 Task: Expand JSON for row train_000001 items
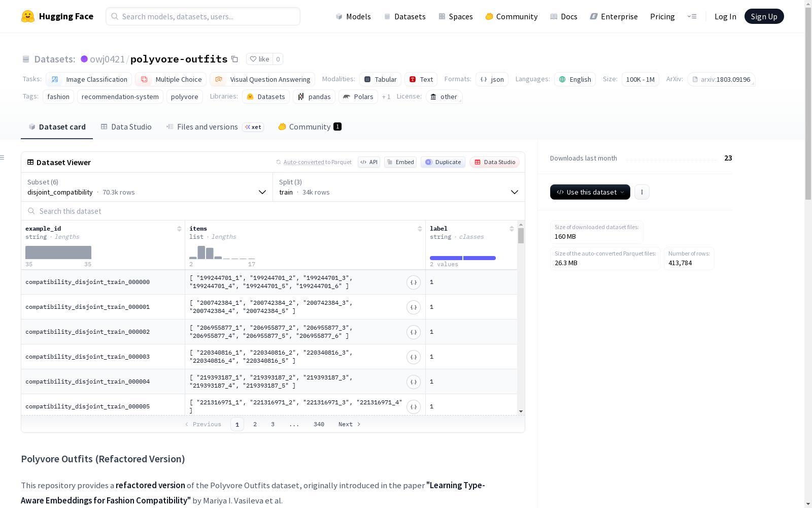click(x=414, y=307)
